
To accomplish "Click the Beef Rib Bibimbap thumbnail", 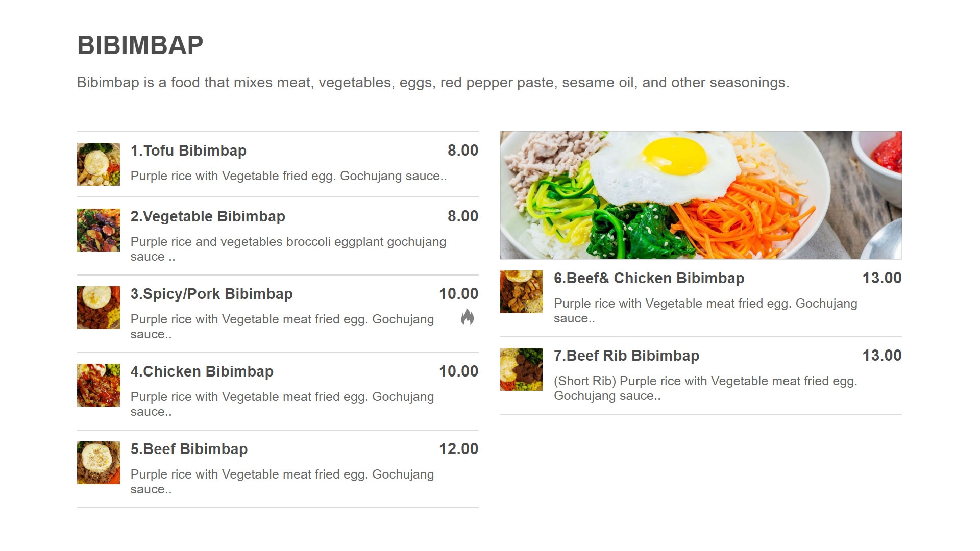I will pos(522,369).
